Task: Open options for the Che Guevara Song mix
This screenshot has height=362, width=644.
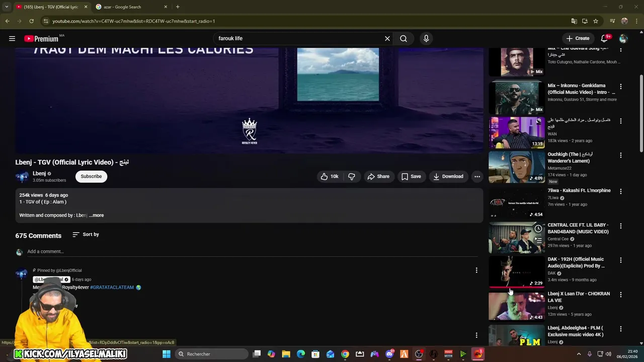Action: tap(620, 50)
